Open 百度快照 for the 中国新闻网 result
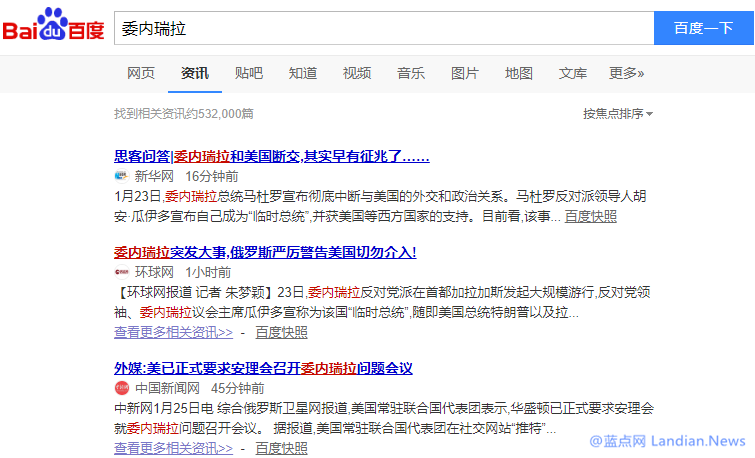 coord(281,448)
